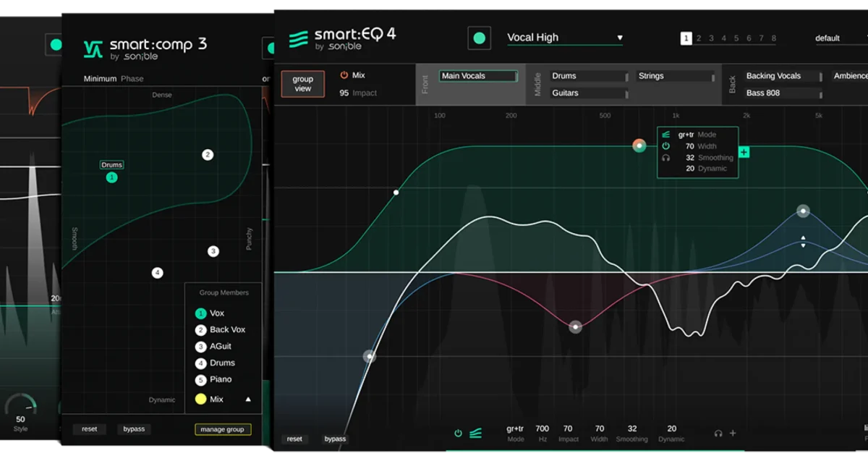The image size is (868, 456).
Task: Click the green plus icon beside the band popup
Action: 744,152
